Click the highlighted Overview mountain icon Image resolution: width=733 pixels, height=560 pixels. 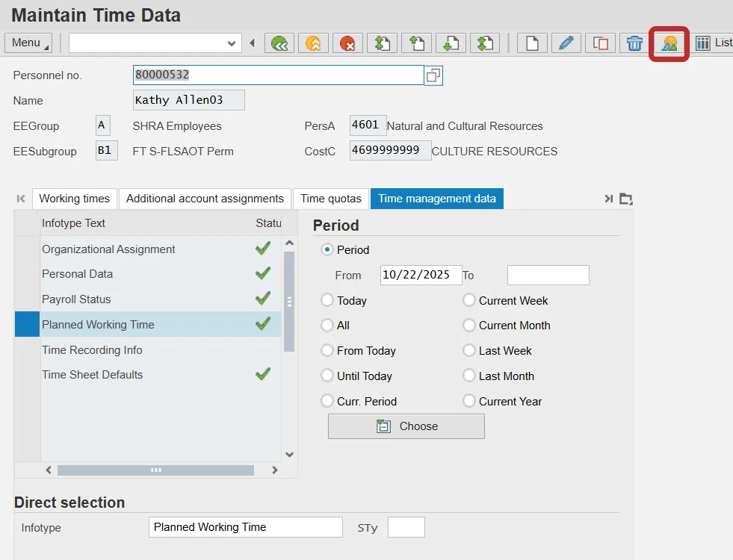tap(669, 43)
